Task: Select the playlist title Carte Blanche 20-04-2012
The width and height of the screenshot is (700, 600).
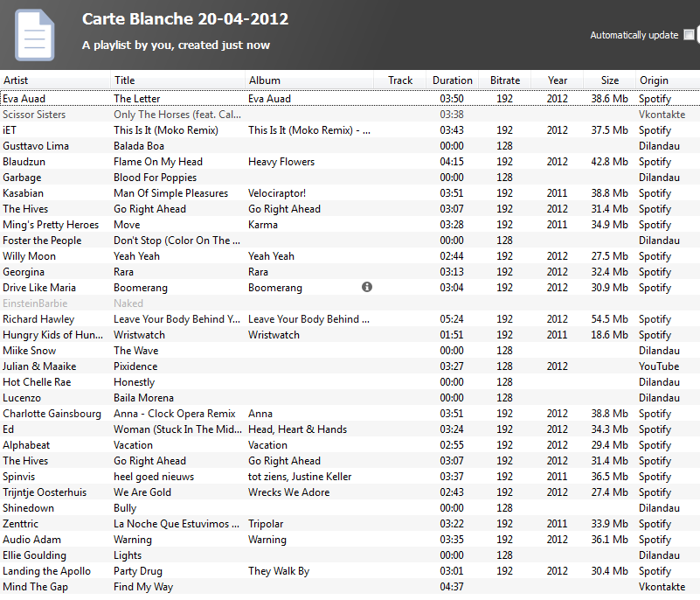Action: (185, 19)
